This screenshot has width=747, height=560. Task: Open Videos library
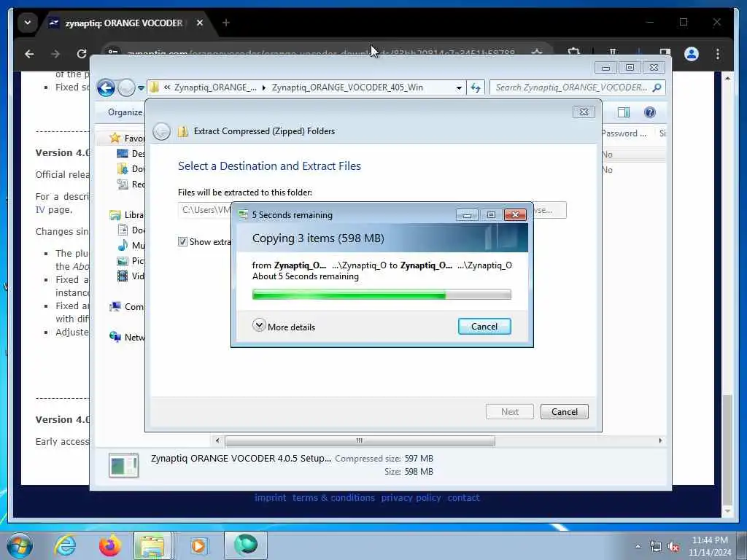(x=131, y=276)
